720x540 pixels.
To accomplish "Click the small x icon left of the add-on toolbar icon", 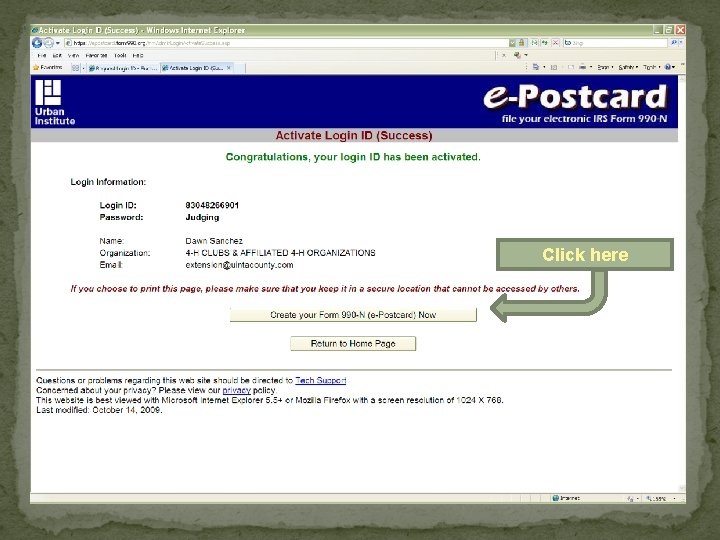I will click(504, 56).
